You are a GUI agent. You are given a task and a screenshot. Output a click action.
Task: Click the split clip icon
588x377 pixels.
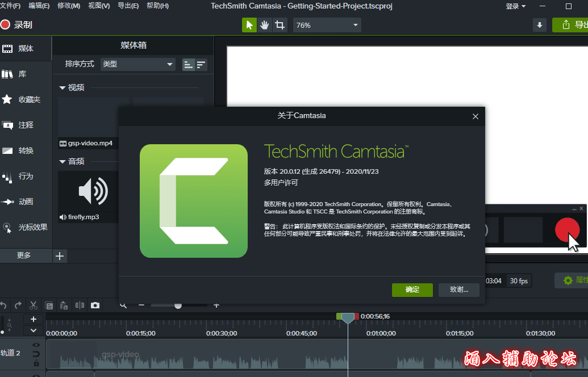[x=80, y=305]
